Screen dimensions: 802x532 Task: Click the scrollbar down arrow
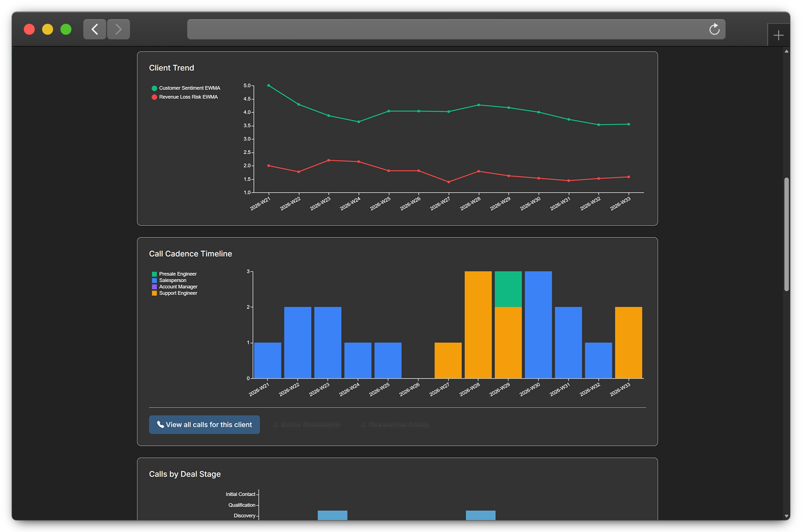pyautogui.click(x=786, y=516)
